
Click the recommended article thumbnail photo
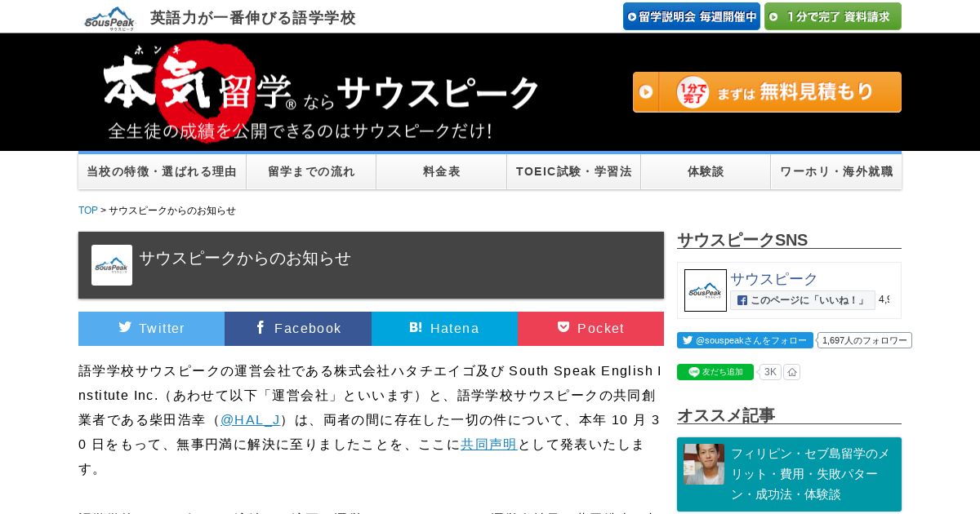[x=704, y=464]
